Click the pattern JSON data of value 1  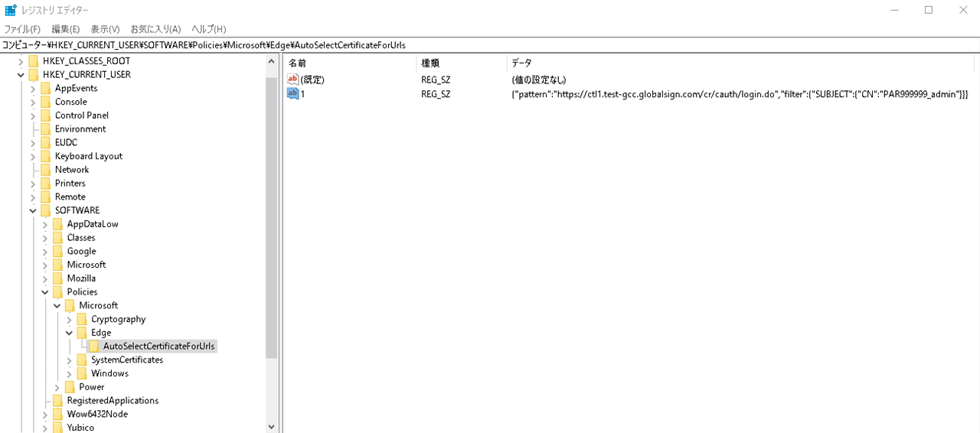pyautogui.click(x=740, y=93)
